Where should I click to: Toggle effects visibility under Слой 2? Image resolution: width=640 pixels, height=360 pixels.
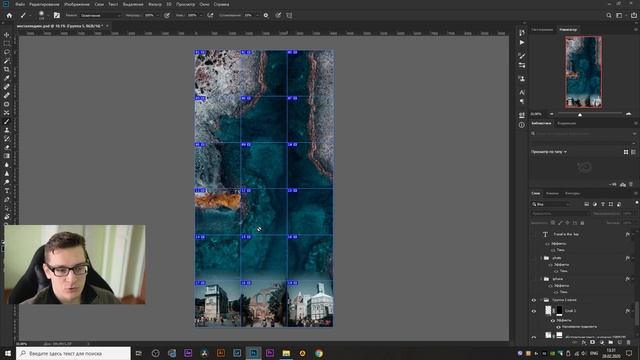(553, 320)
